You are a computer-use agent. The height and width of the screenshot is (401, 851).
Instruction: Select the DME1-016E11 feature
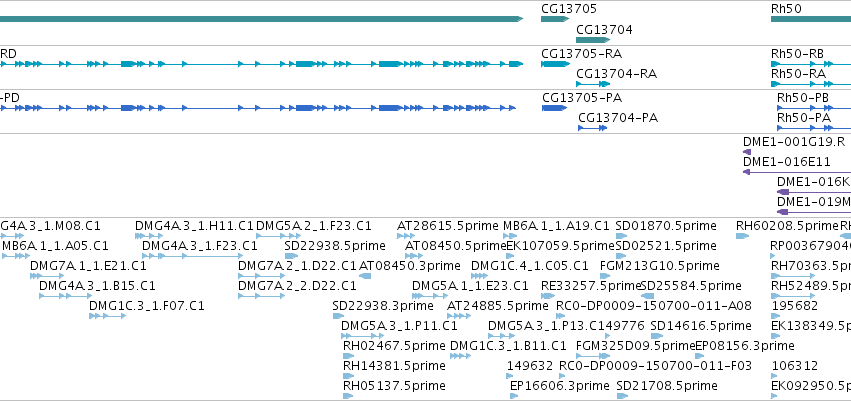click(797, 172)
